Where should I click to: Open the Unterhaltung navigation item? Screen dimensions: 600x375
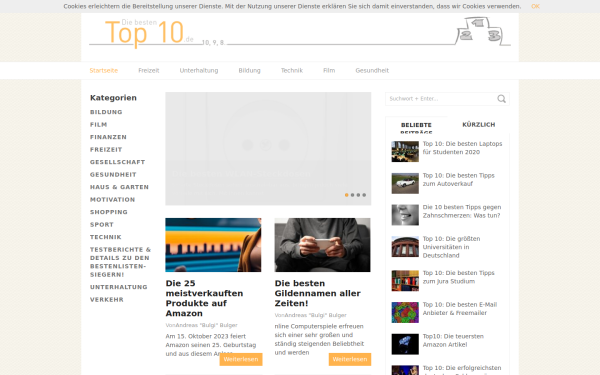tap(199, 70)
